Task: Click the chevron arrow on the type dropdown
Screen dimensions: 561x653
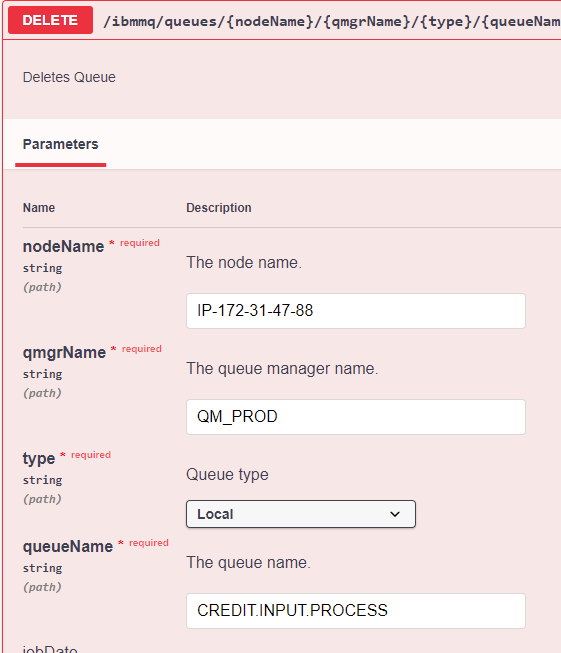Action: (395, 514)
